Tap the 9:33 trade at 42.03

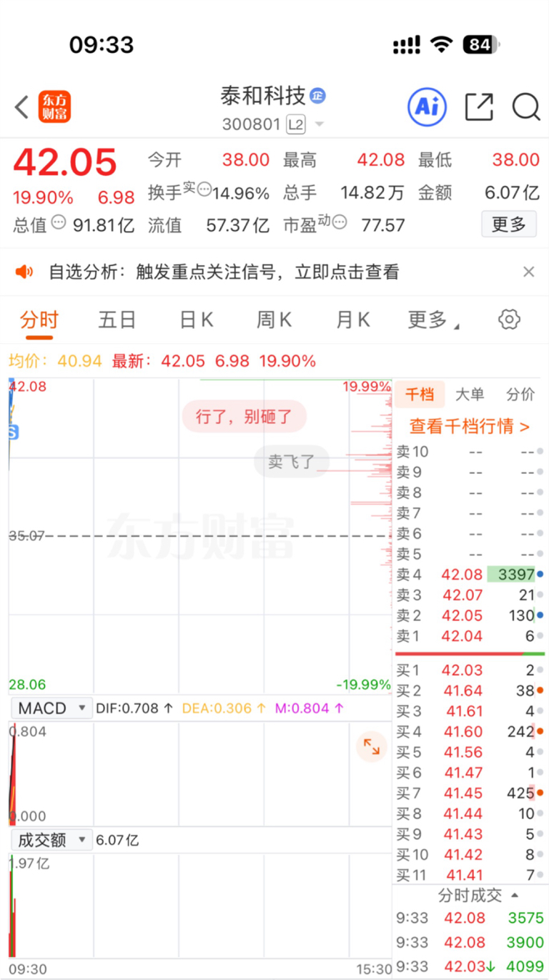click(470, 967)
